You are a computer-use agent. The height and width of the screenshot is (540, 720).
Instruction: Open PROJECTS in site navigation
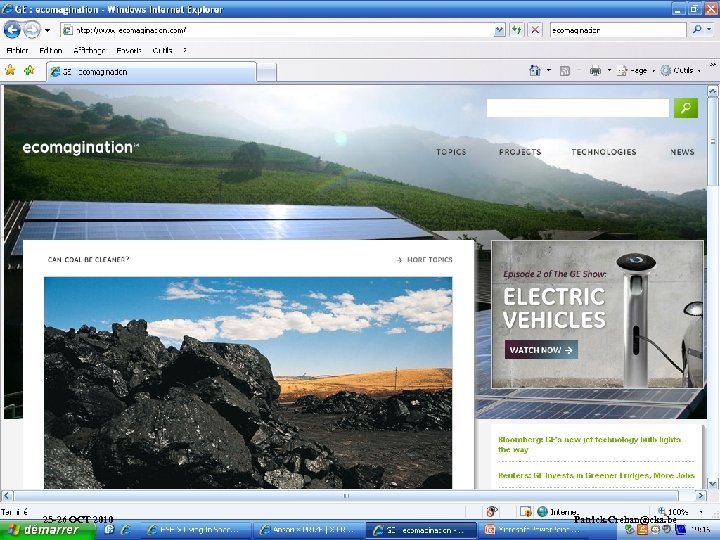point(520,152)
